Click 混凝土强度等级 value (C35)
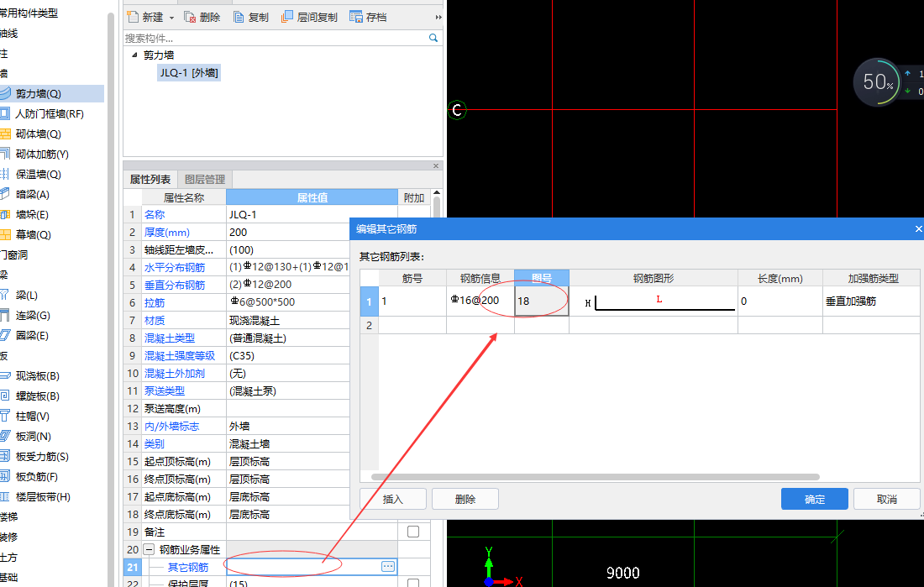 tap(288, 355)
